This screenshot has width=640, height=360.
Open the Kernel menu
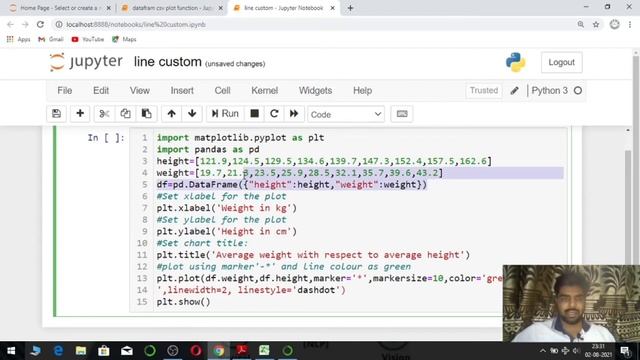264,91
